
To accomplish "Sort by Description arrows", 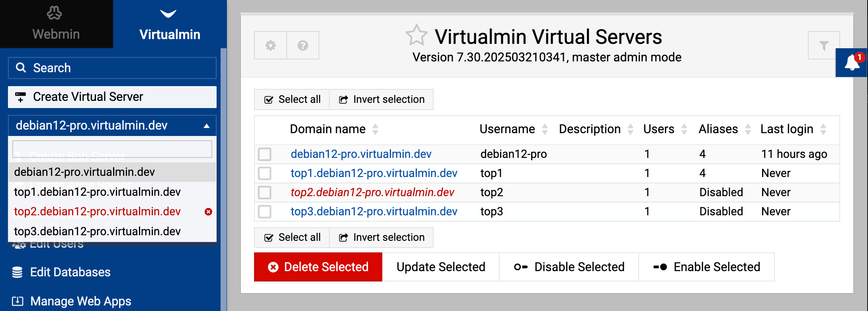I will coord(630,129).
